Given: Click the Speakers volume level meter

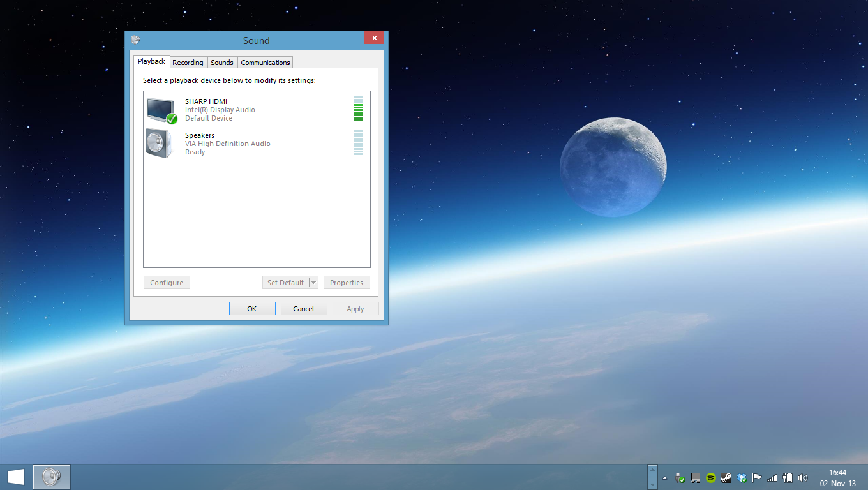Looking at the screenshot, I should coord(359,143).
